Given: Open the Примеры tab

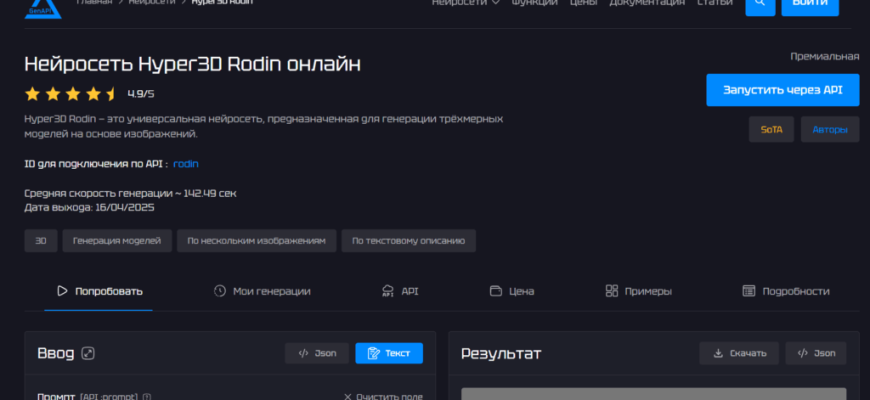Looking at the screenshot, I should point(638,291).
